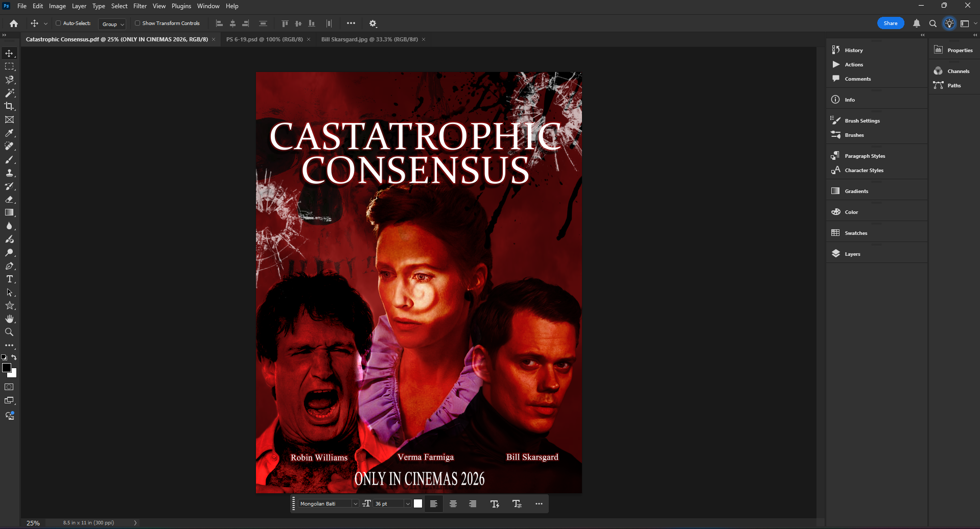The image size is (980, 529).
Task: Select the Eraser tool
Action: [9, 200]
